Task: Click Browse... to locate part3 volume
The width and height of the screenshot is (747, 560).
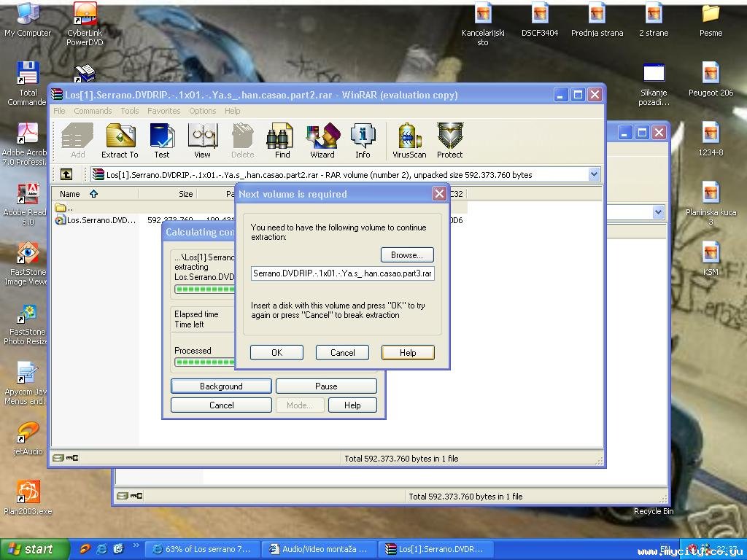Action: pos(407,254)
